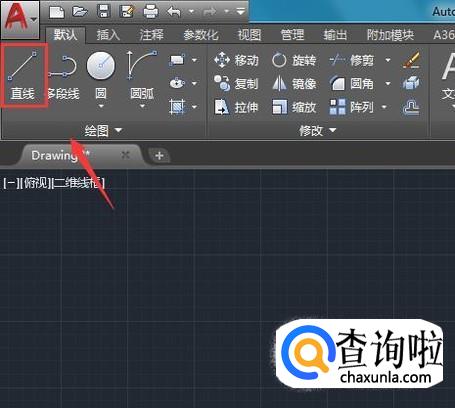The width and height of the screenshot is (455, 408).
Task: Open the 注释 ribbon tab
Action: 151,35
